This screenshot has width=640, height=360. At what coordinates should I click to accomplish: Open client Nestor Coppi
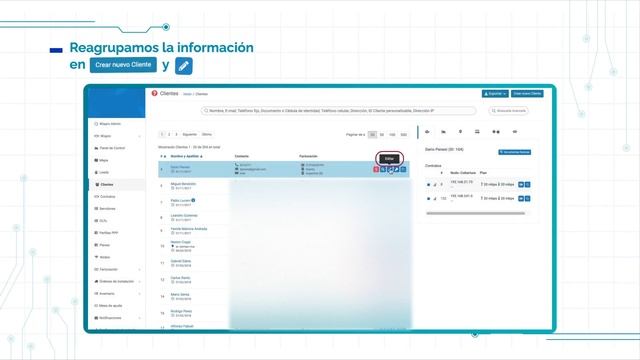click(x=180, y=242)
